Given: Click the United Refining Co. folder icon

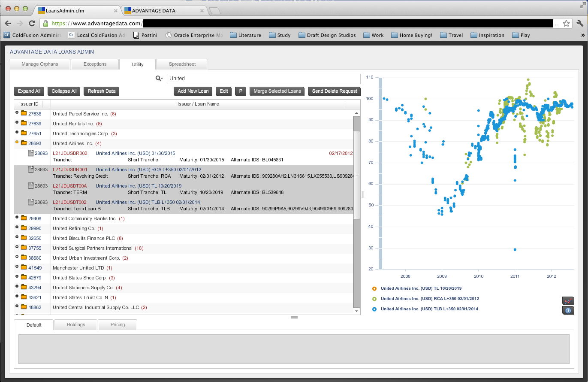Looking at the screenshot, I should coord(24,228).
